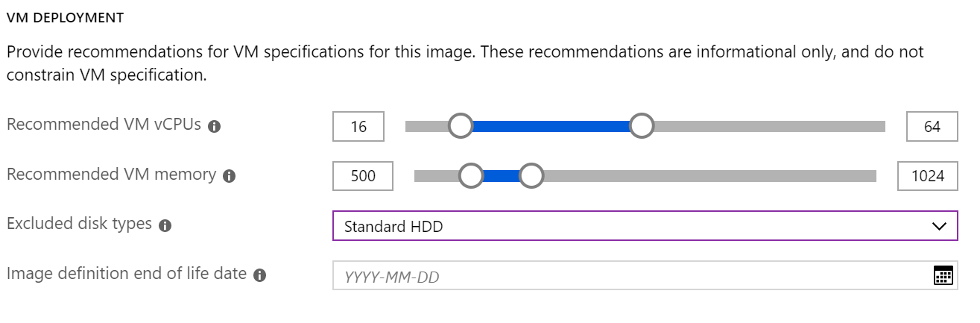Click gray memory track beyond the upper handle
This screenshot has height=323, width=980.
tap(709, 176)
